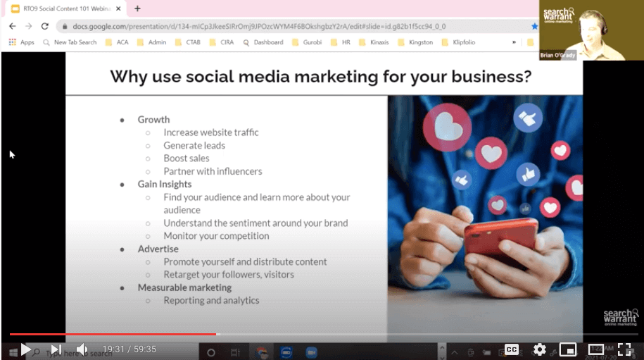This screenshot has height=360, width=644.
Task: Open a new tab with plus button
Action: (137, 8)
